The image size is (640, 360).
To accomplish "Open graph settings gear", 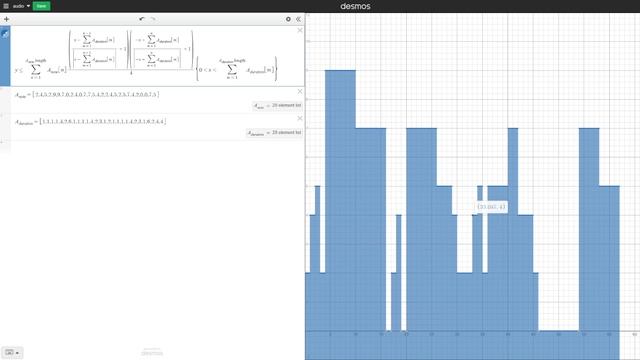I will pyautogui.click(x=288, y=19).
